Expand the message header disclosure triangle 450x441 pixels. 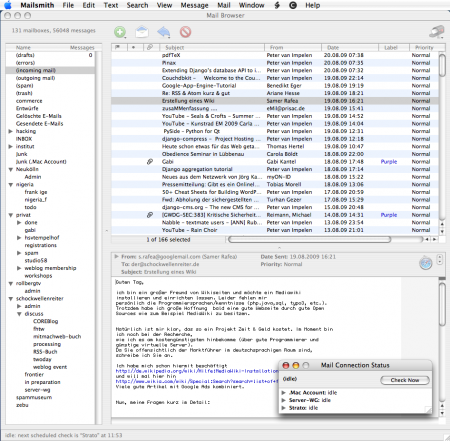pyautogui.click(x=116, y=257)
